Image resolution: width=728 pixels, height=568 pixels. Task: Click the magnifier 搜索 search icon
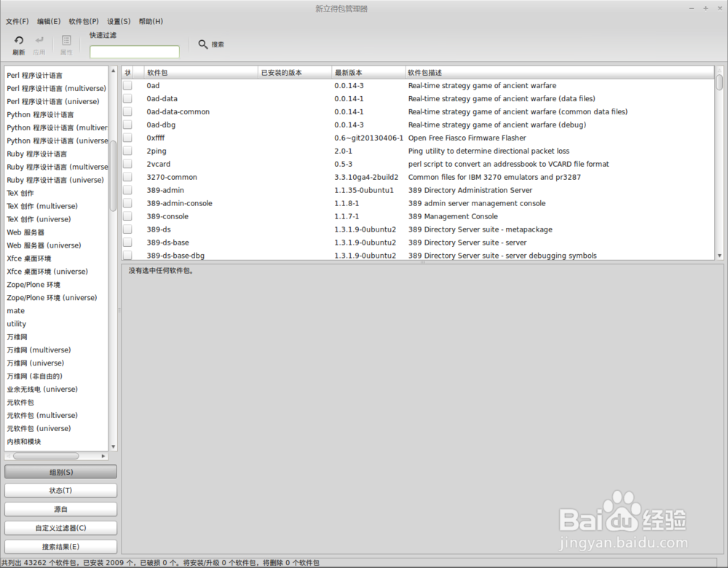point(202,44)
